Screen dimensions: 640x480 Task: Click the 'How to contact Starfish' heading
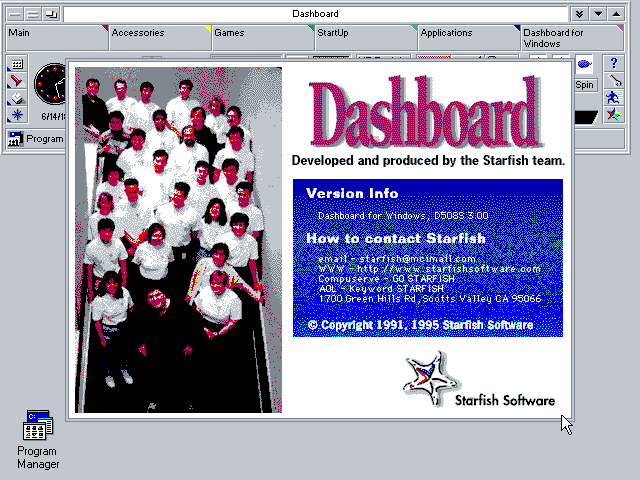(x=396, y=238)
